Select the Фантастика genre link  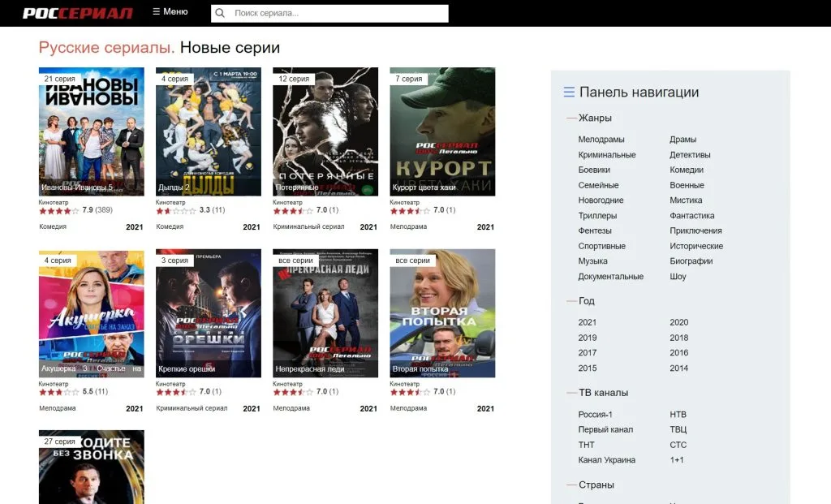[691, 215]
